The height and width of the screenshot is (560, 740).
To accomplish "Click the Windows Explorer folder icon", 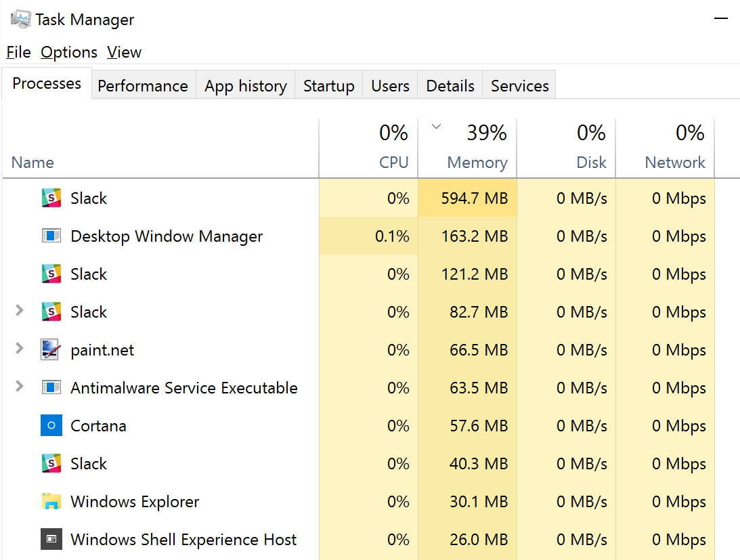I will 51,502.
